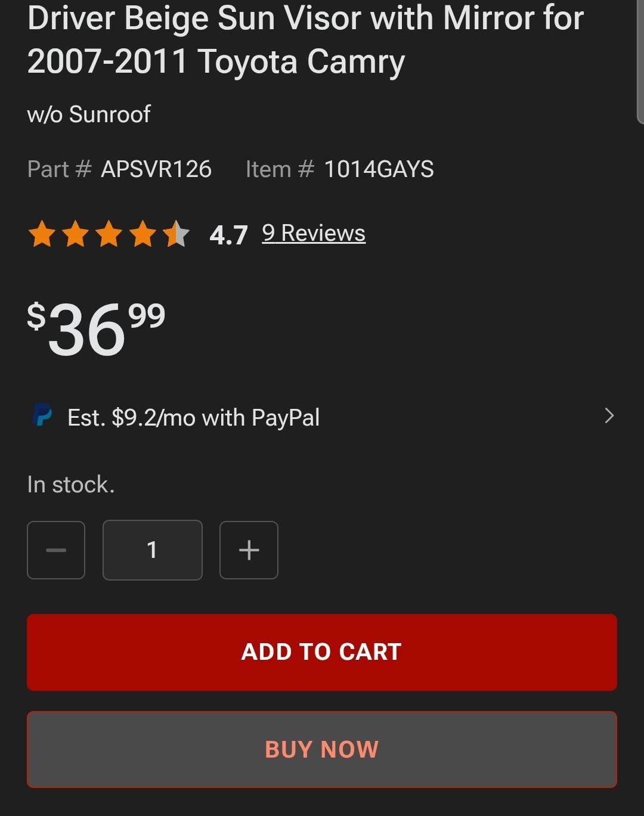Increase quantity with the plus button
Screen dimensions: 644x816
tap(249, 550)
